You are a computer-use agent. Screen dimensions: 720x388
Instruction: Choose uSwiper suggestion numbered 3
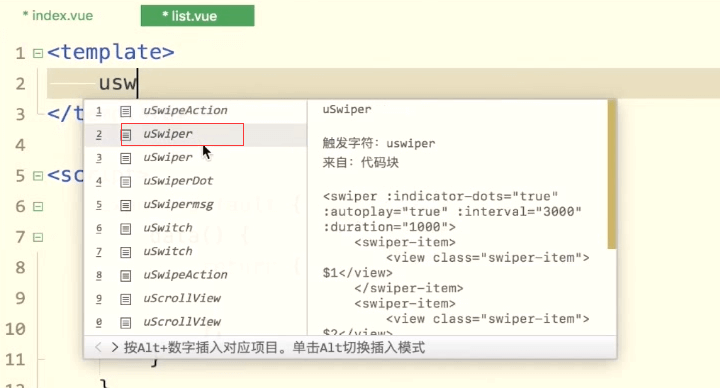196,158
